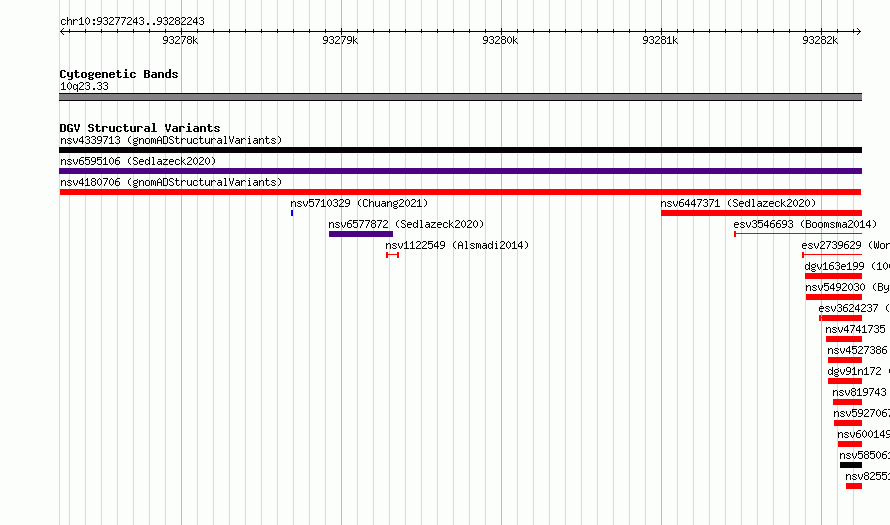Select the red bar under label nsv8255

[x=854, y=486]
